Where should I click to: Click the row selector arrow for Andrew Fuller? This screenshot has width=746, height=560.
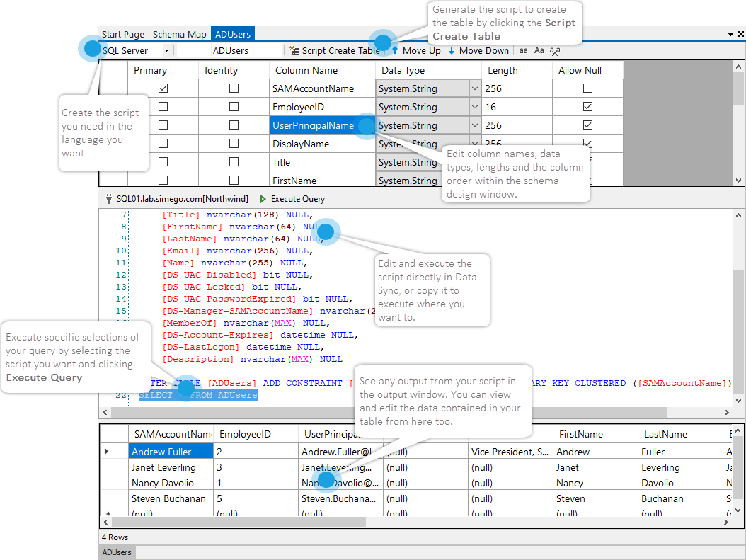(107, 451)
